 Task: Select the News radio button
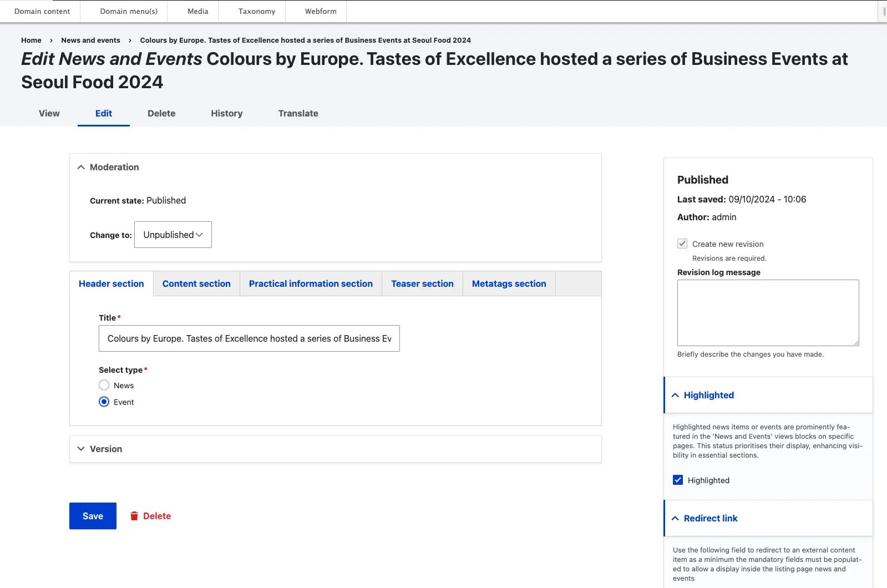[104, 385]
